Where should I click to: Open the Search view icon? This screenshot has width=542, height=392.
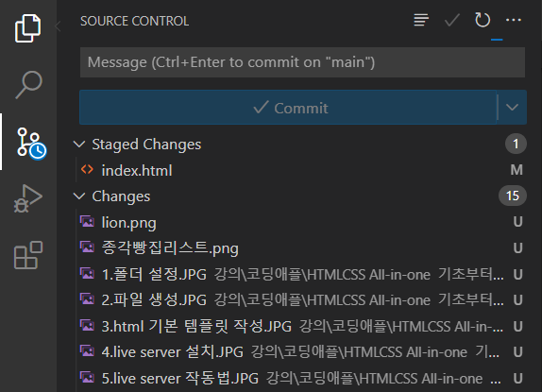click(x=28, y=85)
